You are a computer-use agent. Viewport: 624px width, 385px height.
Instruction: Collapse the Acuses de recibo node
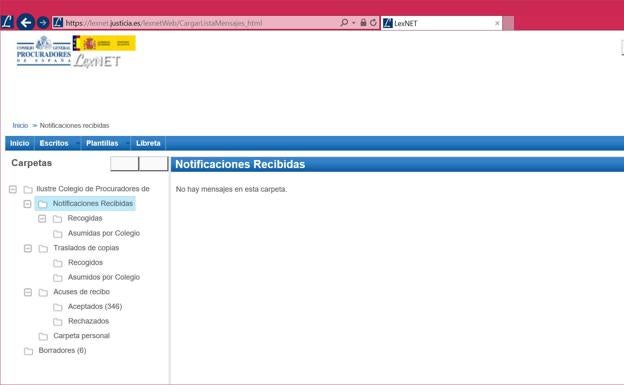27,292
